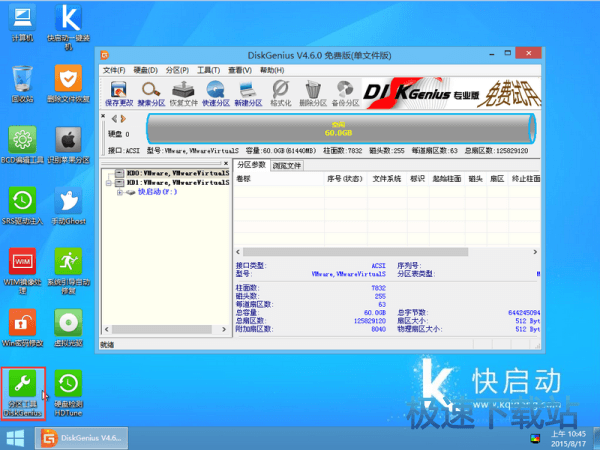Click the 标识 column header

click(417, 179)
